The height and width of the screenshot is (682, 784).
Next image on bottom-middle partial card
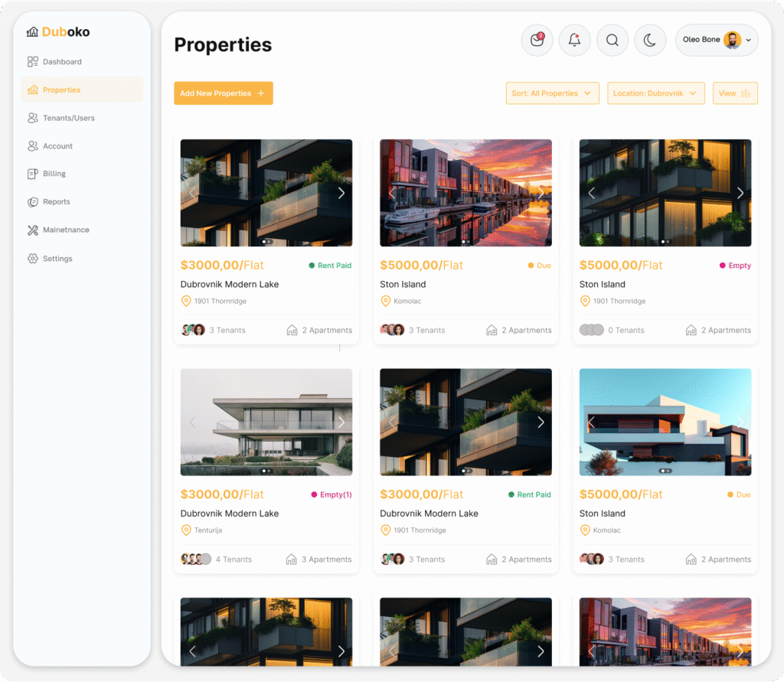[x=541, y=651]
